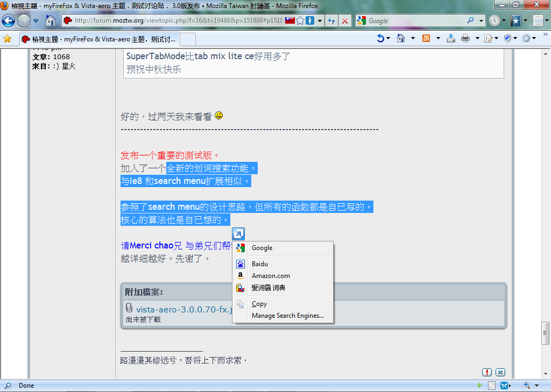The image size is (551, 392).
Task: Click the scrollbar up arrow
Action: [x=546, y=54]
